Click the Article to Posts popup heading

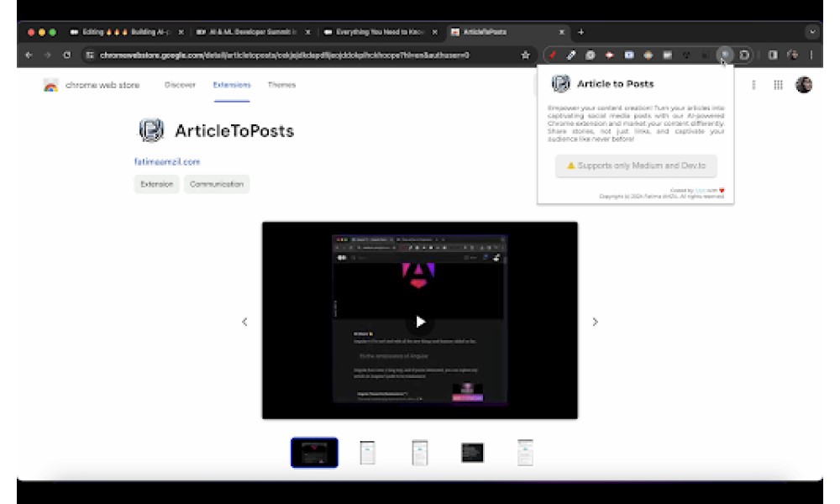615,83
